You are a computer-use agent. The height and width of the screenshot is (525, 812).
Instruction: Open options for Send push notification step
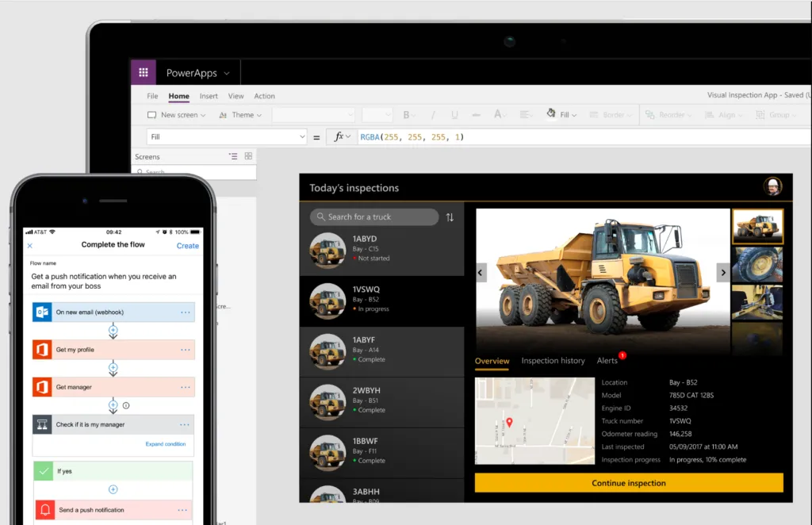point(182,510)
